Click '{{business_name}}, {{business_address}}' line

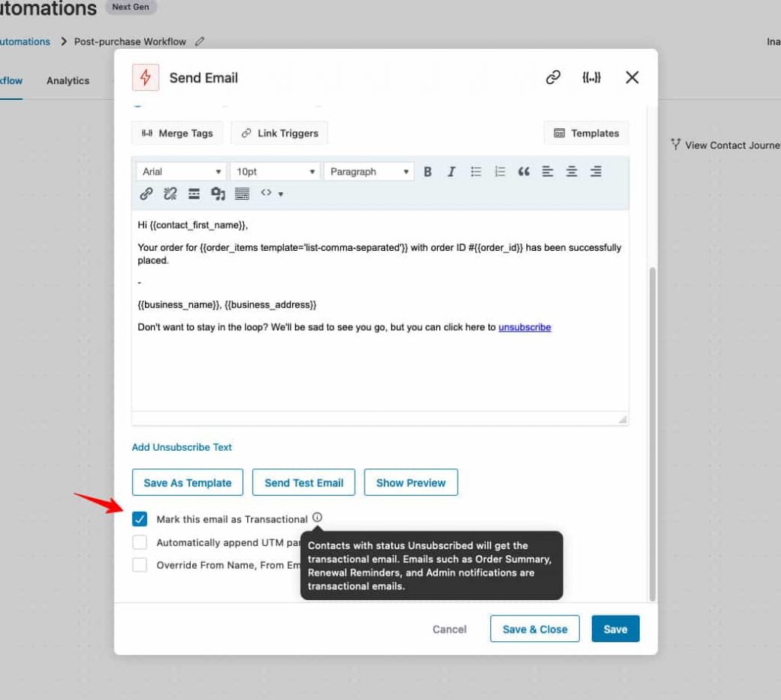pos(227,305)
